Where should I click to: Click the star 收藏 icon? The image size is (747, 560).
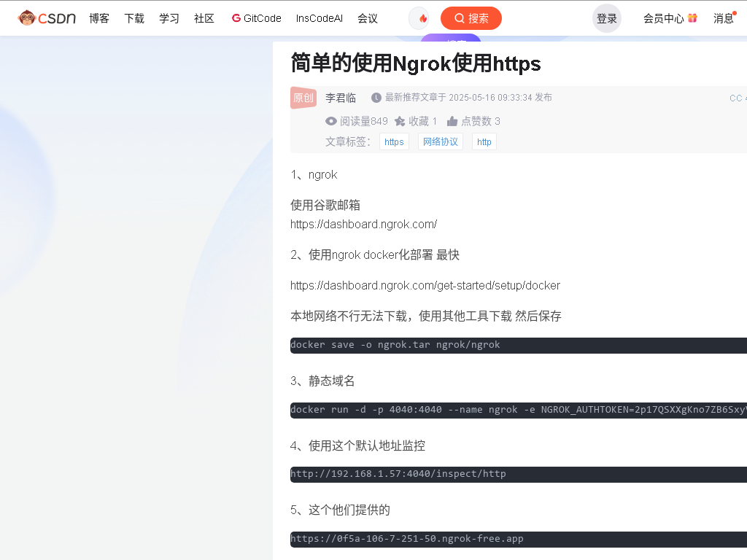(x=400, y=122)
